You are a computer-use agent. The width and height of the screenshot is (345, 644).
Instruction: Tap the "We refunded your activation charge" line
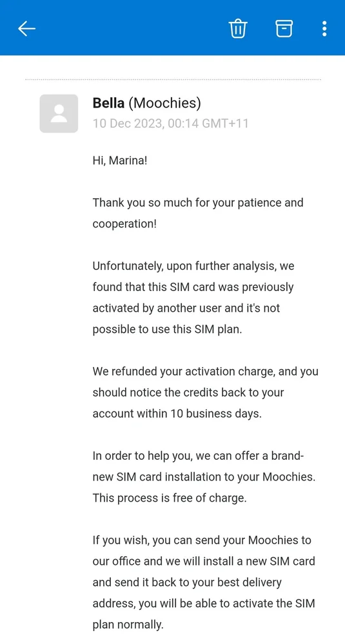pos(205,372)
